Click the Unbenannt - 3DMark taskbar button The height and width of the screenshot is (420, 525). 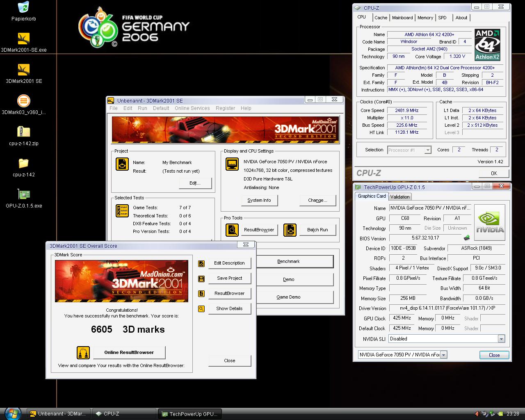(x=58, y=414)
